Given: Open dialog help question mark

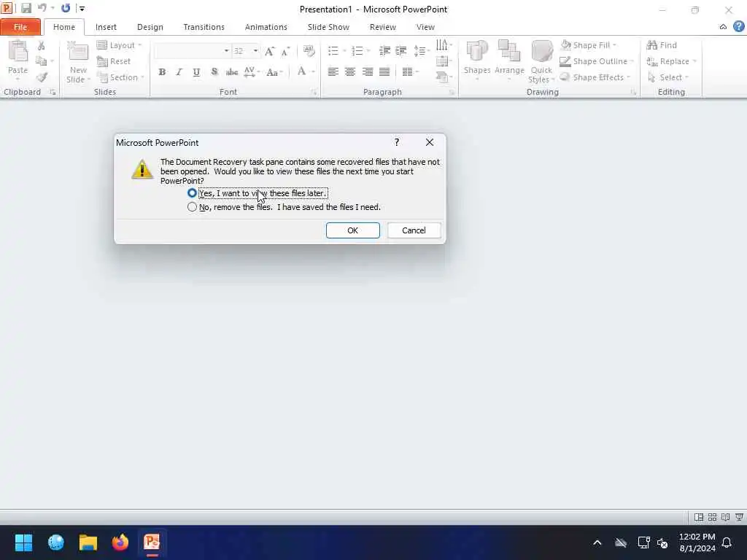Looking at the screenshot, I should [x=396, y=142].
